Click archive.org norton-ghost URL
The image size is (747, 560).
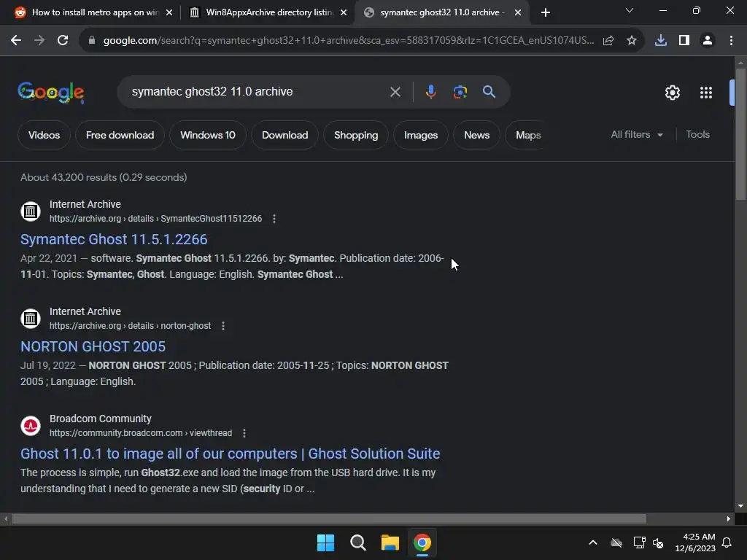pos(130,326)
